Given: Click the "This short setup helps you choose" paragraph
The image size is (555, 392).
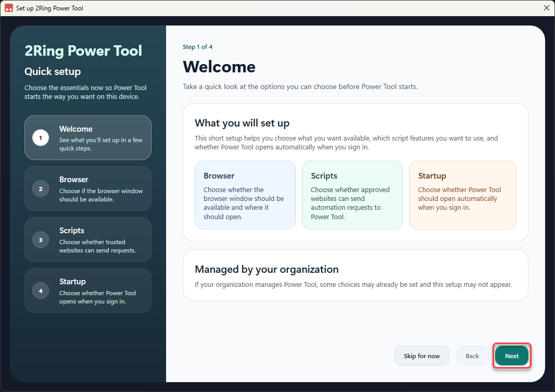Looking at the screenshot, I should click(x=346, y=143).
